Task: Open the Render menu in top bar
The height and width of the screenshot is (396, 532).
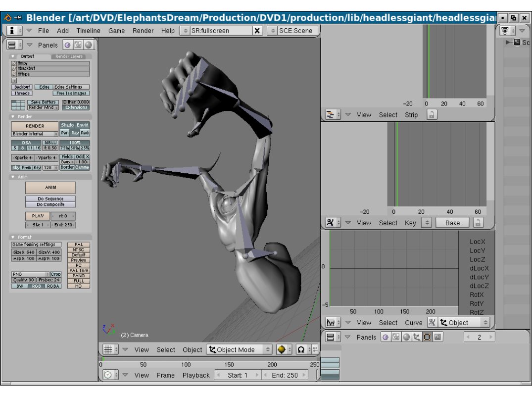Action: [x=143, y=31]
